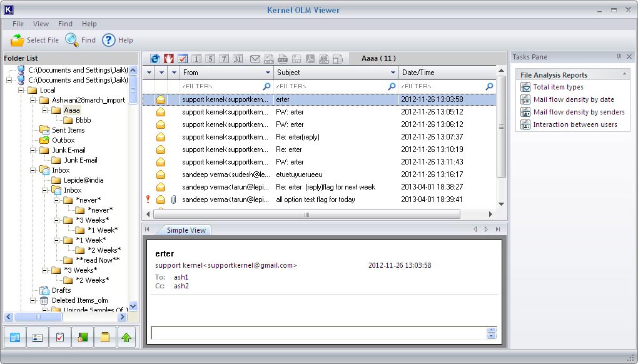638x364 pixels.
Task: Collapse the Ashwani28march_import folder node
Action: [33, 100]
